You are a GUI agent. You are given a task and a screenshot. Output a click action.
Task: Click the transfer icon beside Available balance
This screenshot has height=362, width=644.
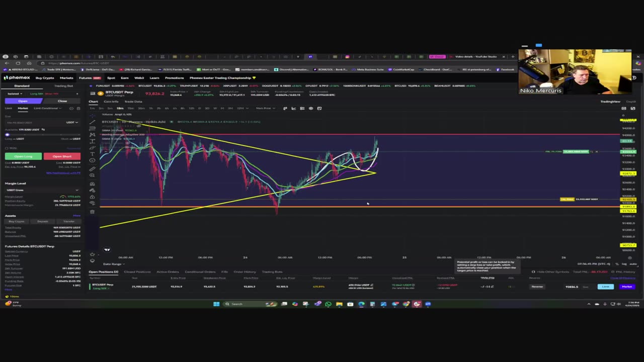click(43, 130)
